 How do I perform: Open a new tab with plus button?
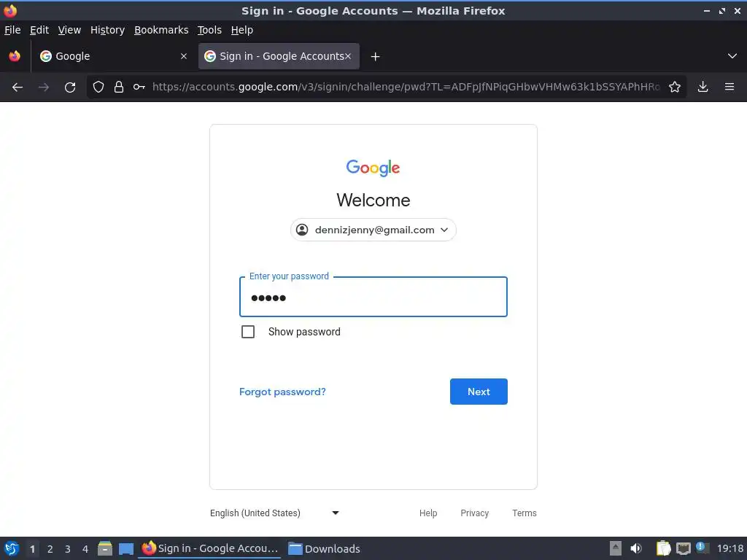tap(376, 57)
